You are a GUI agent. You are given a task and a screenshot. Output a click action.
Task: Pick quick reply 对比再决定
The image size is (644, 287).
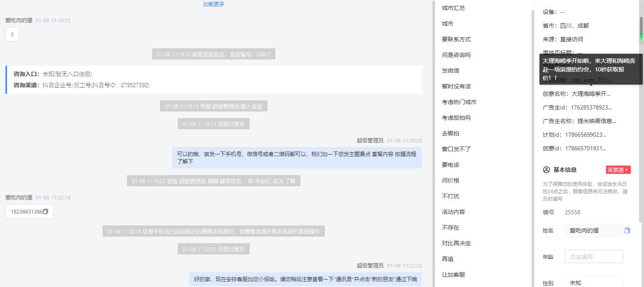[x=456, y=243]
